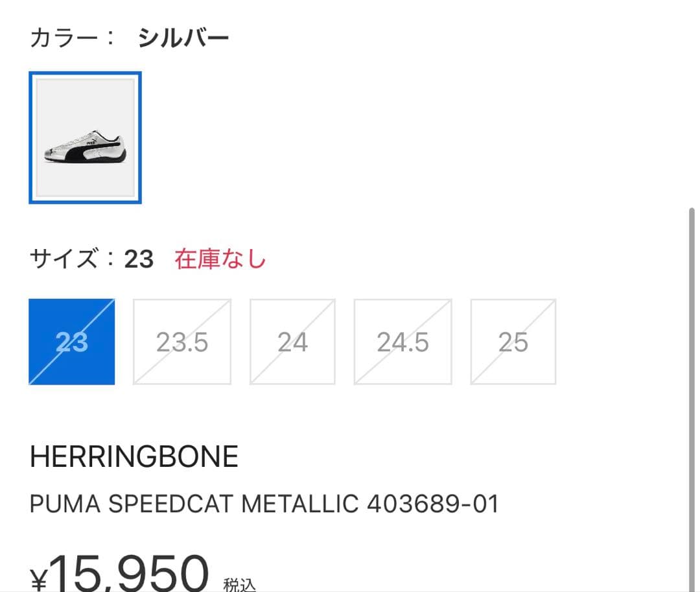Pick size 24.5 from the size options
The width and height of the screenshot is (700, 592).
point(402,340)
